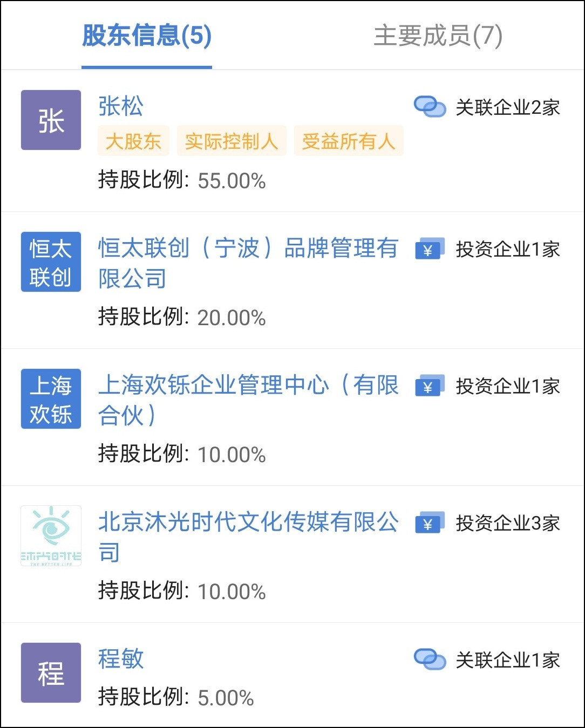Click the purple 张 avatar icon
The image size is (585, 728).
pyautogui.click(x=51, y=120)
